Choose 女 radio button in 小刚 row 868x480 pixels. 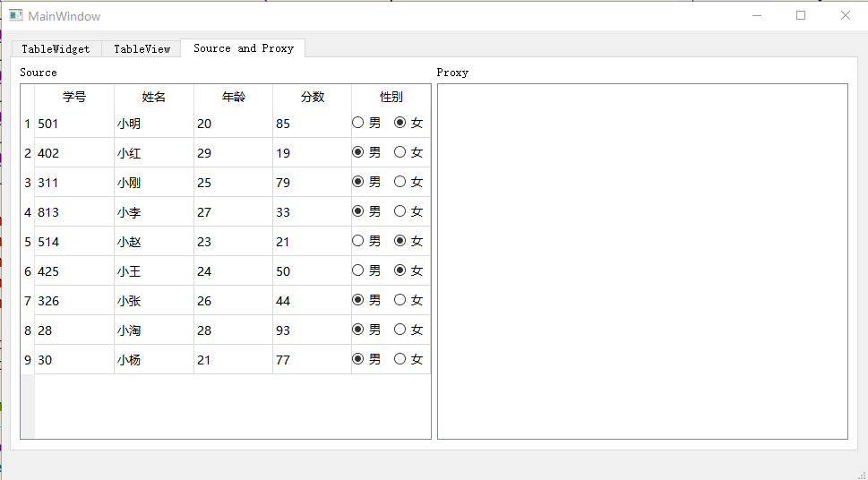400,182
